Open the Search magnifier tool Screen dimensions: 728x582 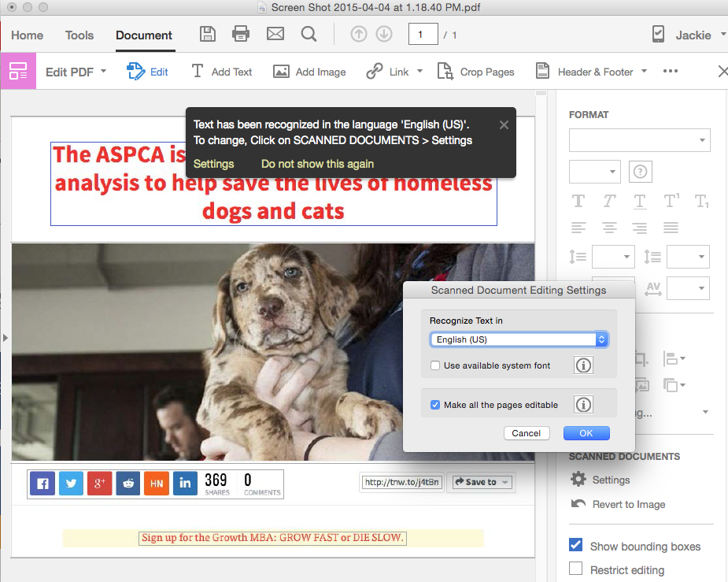coord(309,35)
